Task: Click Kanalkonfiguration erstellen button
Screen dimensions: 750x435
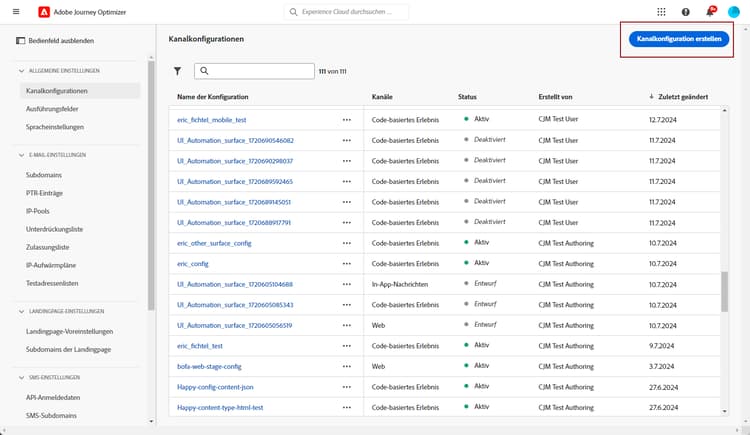Action: (679, 38)
